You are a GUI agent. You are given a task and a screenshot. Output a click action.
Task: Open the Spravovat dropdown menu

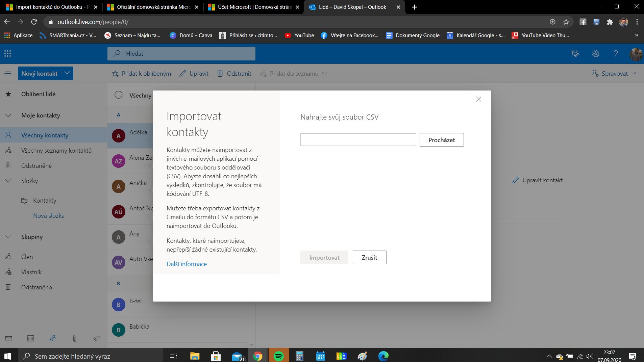pos(614,73)
